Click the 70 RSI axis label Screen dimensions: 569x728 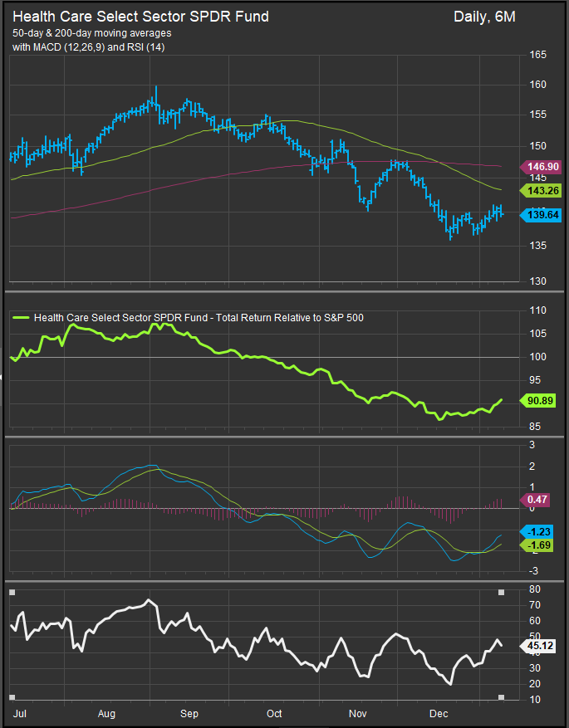pyautogui.click(x=535, y=605)
